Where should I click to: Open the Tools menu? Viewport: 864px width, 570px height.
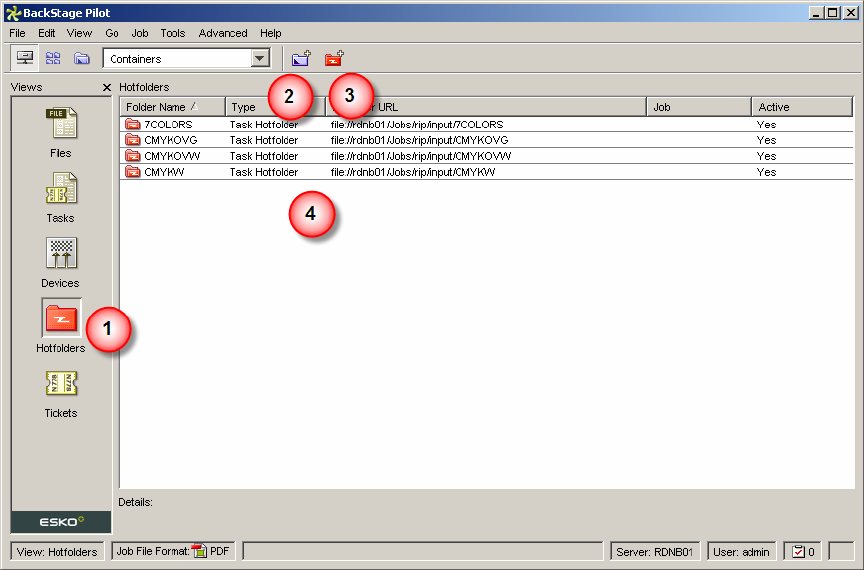(173, 33)
